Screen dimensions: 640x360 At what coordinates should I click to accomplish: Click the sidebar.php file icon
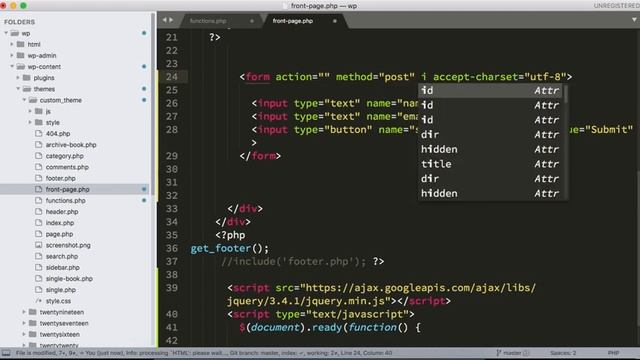coord(39,267)
